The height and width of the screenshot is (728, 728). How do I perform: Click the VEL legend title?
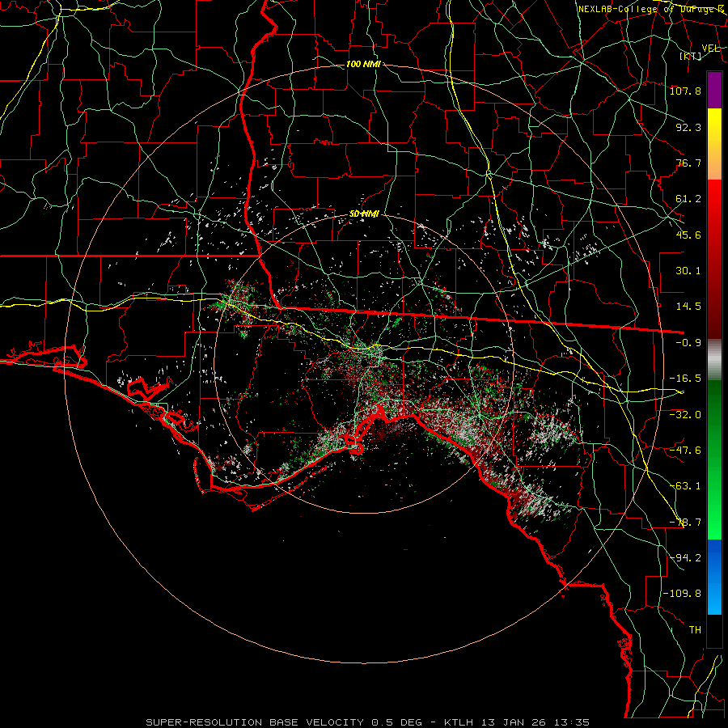710,49
